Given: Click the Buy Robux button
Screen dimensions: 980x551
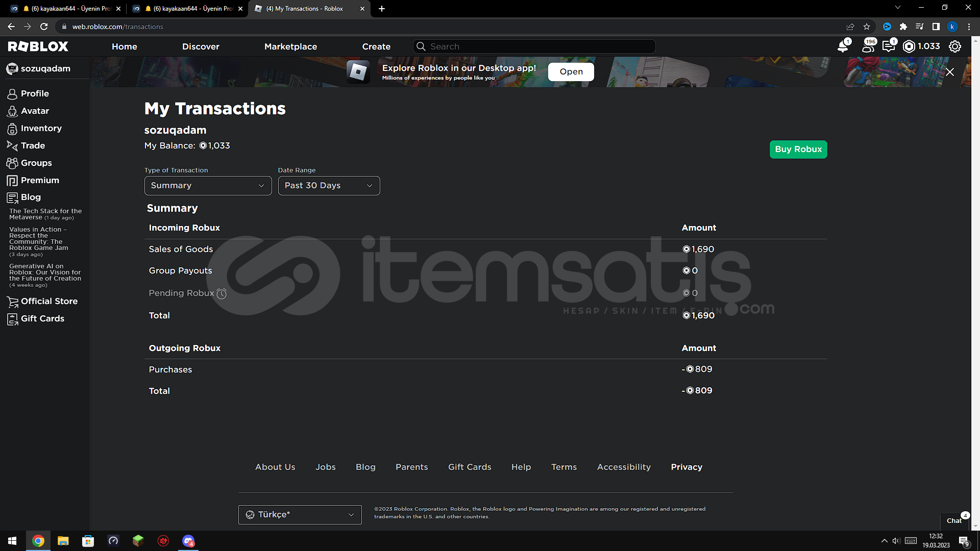Looking at the screenshot, I should click(x=798, y=149).
